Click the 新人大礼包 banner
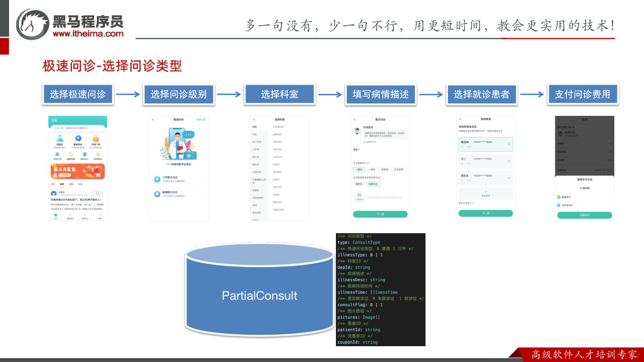 78,171
